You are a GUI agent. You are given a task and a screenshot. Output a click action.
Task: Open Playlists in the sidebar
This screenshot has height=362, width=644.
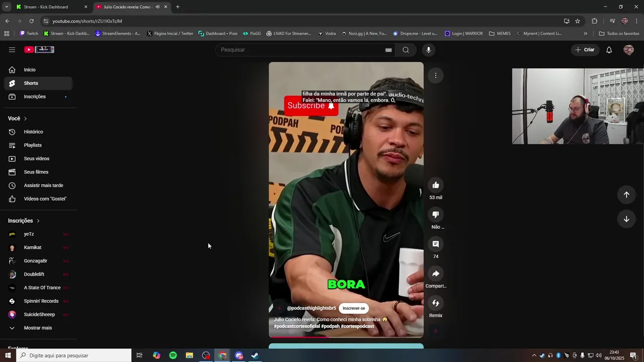click(38, 145)
